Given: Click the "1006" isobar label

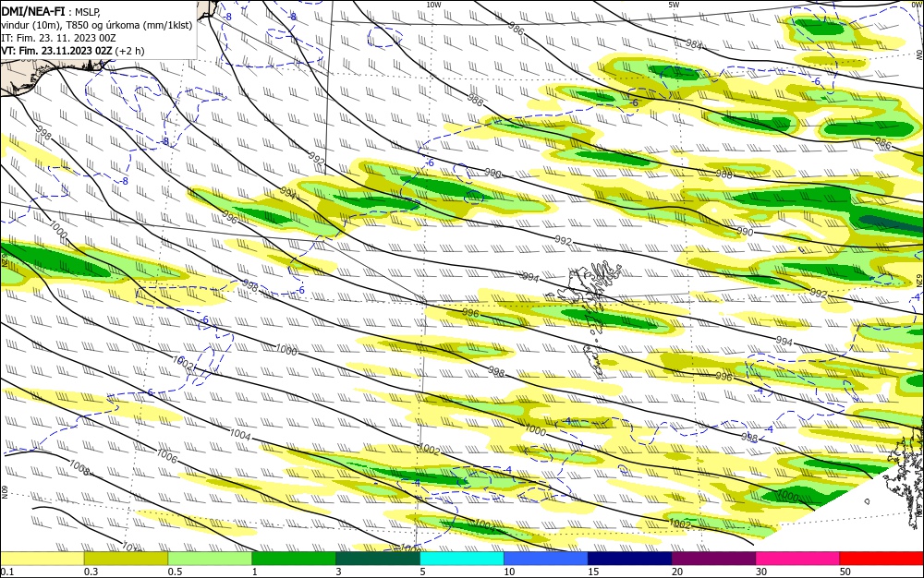Looking at the screenshot, I should tap(166, 455).
